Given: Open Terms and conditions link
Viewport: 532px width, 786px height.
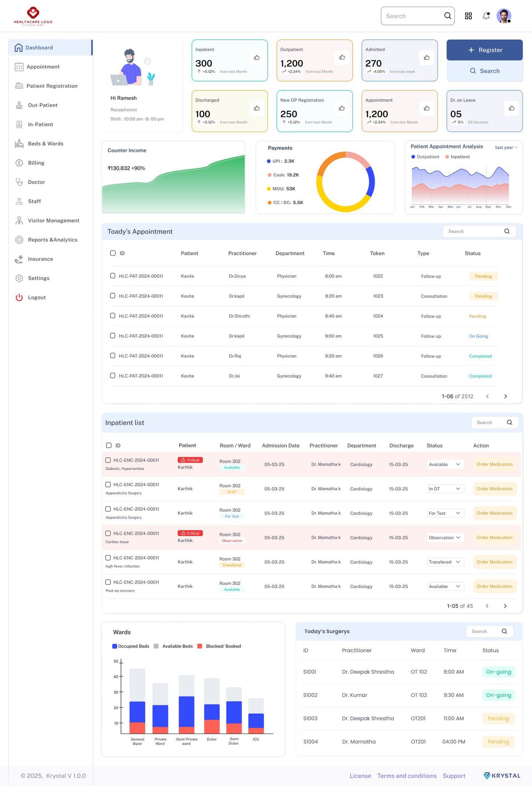Looking at the screenshot, I should (407, 776).
